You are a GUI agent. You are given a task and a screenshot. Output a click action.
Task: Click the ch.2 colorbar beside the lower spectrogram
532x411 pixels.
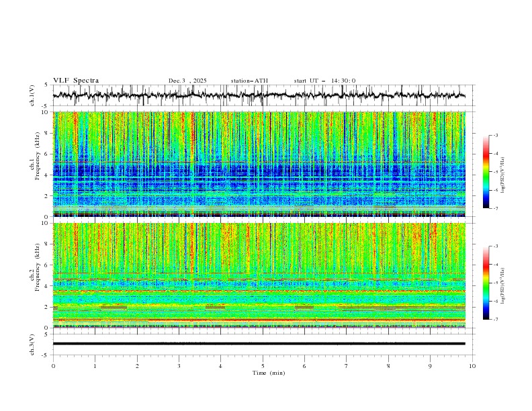pos(486,283)
